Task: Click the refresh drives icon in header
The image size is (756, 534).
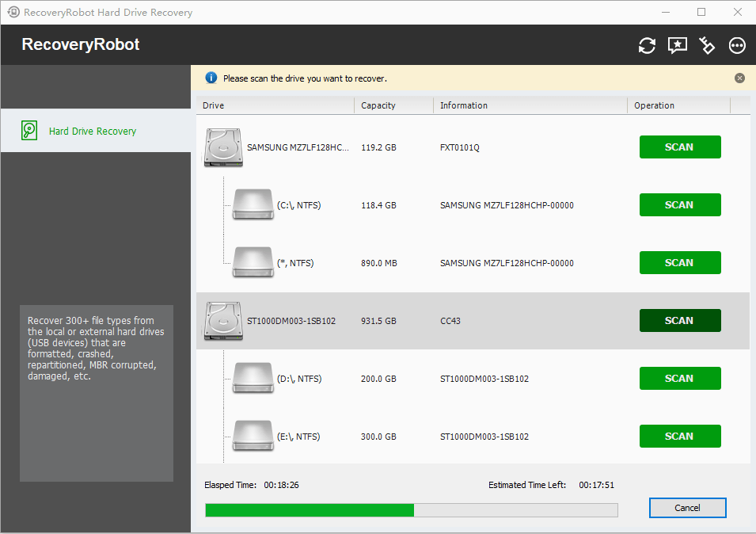Action: [647, 45]
